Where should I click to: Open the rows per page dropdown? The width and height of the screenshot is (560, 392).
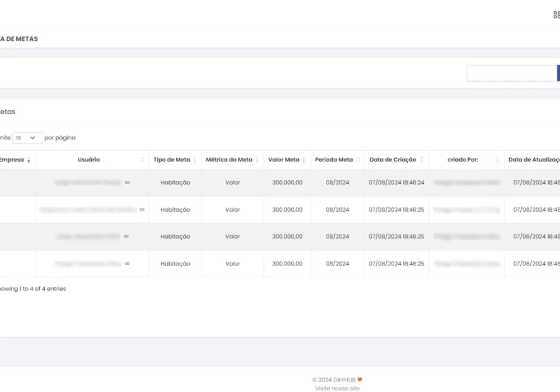click(x=27, y=138)
